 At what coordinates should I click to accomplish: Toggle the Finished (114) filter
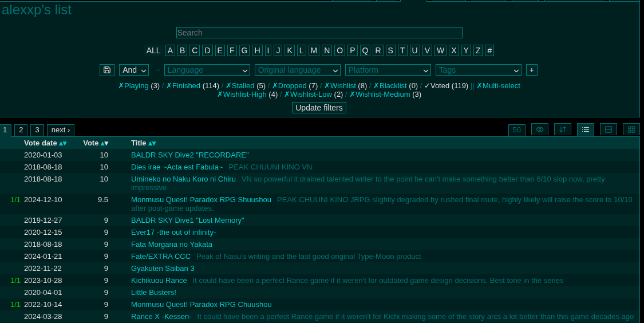click(x=192, y=86)
